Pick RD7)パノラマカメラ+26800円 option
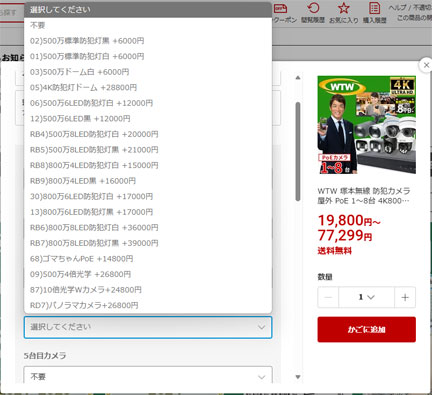Image resolution: width=432 pixels, height=395 pixels. pos(148,305)
